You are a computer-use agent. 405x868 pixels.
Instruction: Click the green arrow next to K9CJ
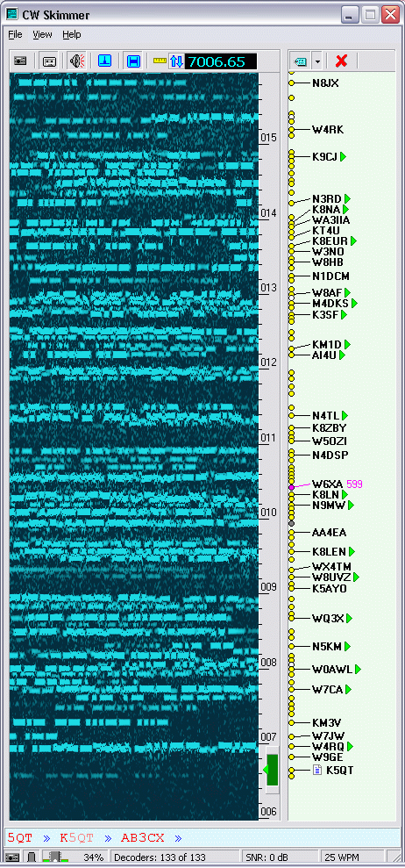[x=344, y=156]
